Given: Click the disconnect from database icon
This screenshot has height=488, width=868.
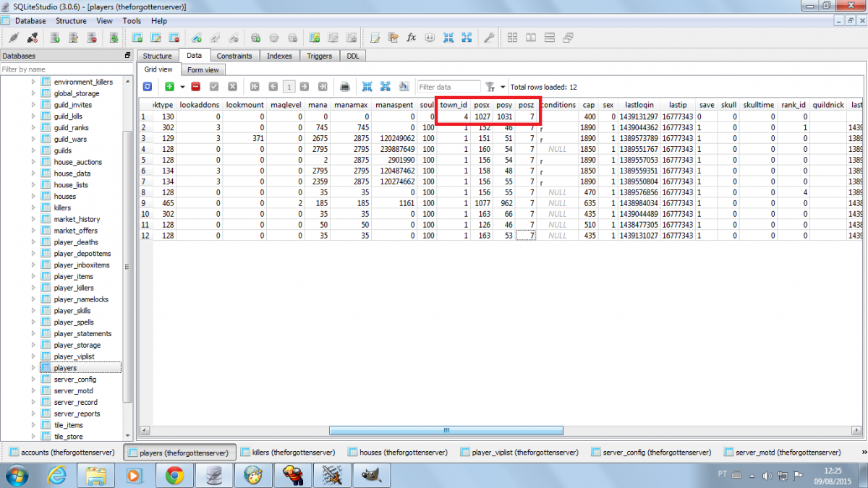Looking at the screenshot, I should tap(32, 38).
